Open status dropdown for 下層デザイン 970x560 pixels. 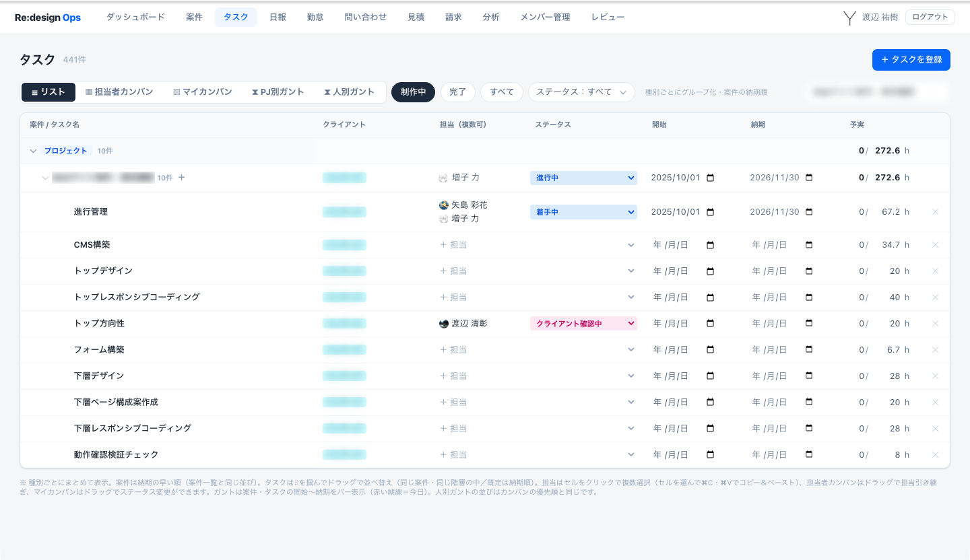[x=583, y=376]
